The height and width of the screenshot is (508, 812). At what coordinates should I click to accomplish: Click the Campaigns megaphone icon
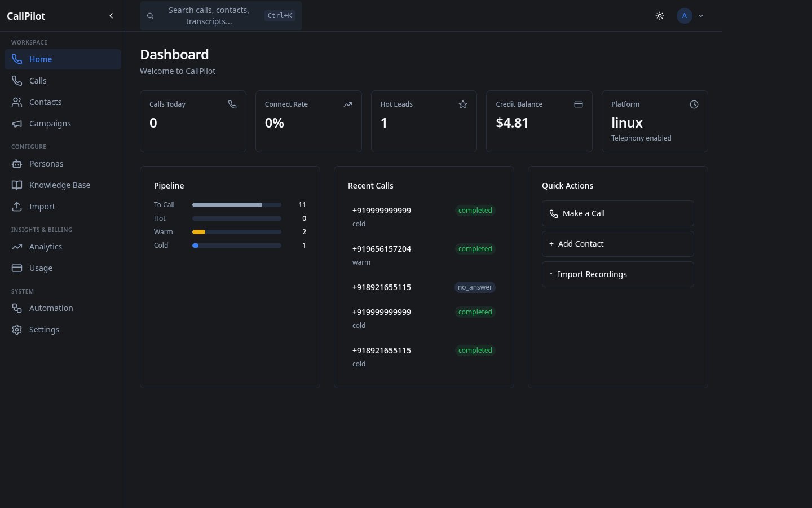17,124
